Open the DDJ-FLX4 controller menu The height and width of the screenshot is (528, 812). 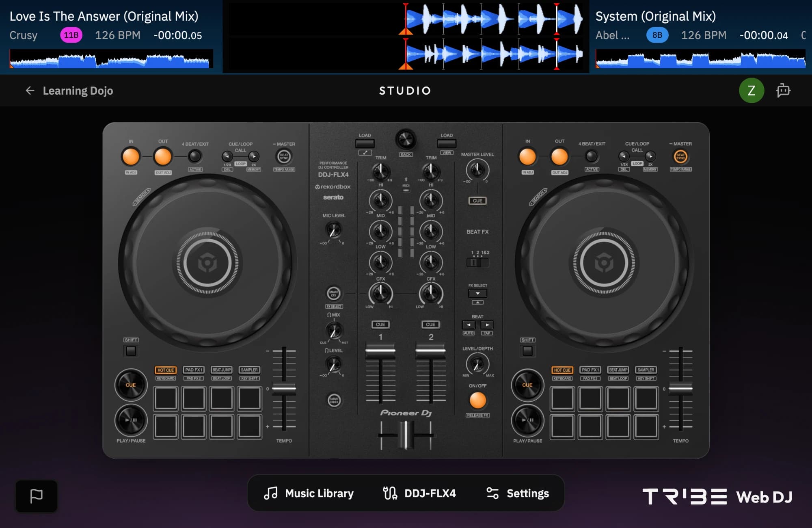(x=419, y=493)
